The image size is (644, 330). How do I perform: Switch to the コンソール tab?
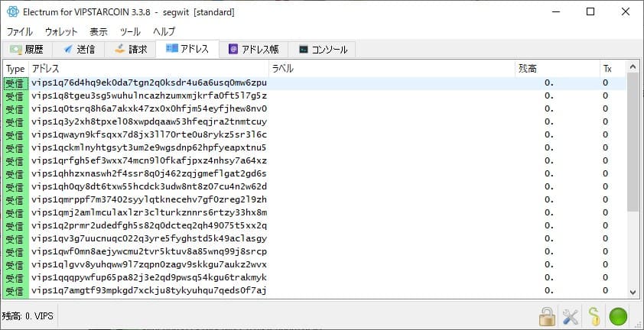tap(322, 50)
